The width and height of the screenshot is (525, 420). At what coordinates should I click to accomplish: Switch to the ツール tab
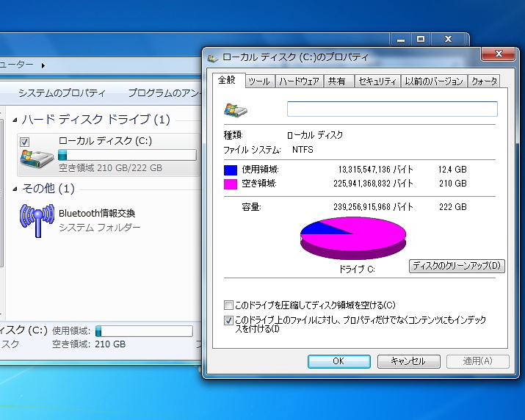(259, 82)
